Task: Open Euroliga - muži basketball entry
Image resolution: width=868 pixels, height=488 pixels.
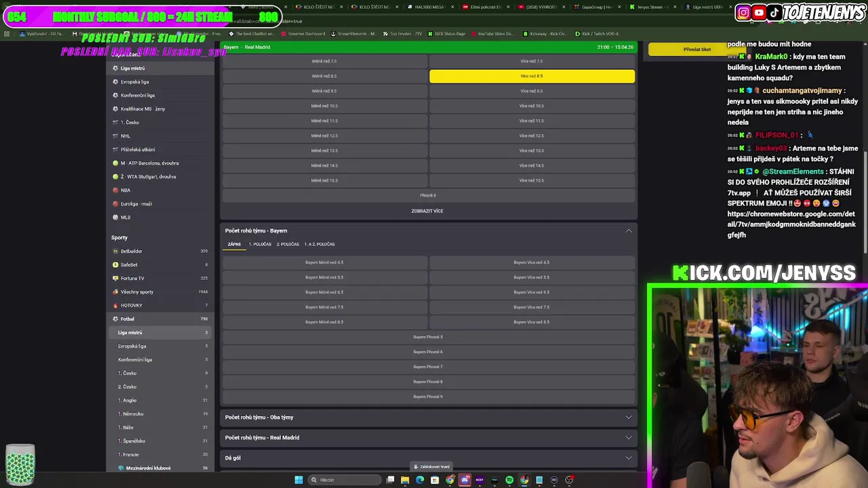Action: tap(161, 204)
